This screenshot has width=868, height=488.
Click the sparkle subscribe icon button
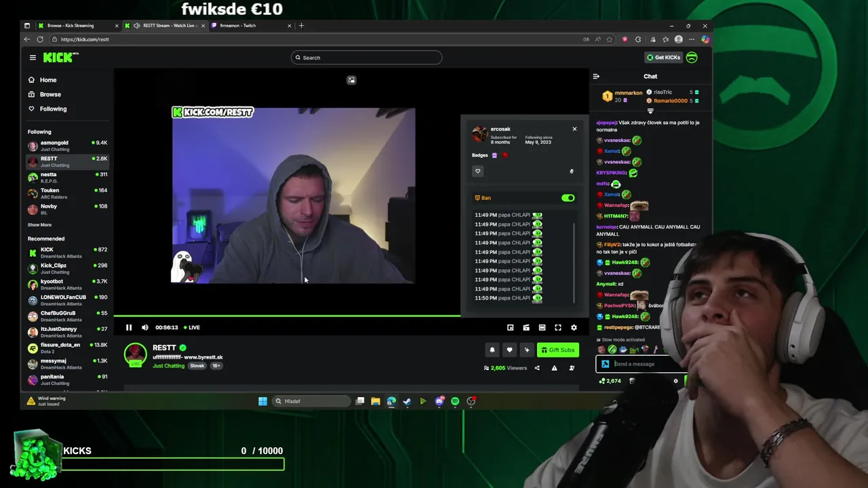tap(526, 350)
